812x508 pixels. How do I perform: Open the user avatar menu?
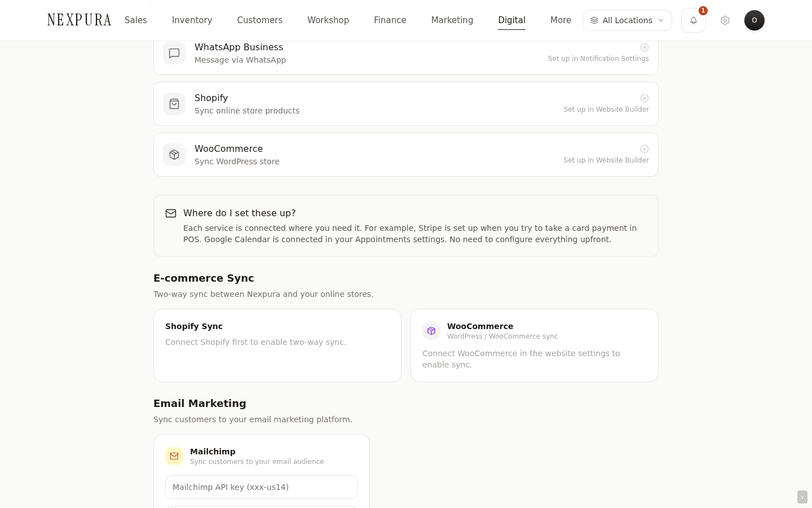tap(754, 20)
